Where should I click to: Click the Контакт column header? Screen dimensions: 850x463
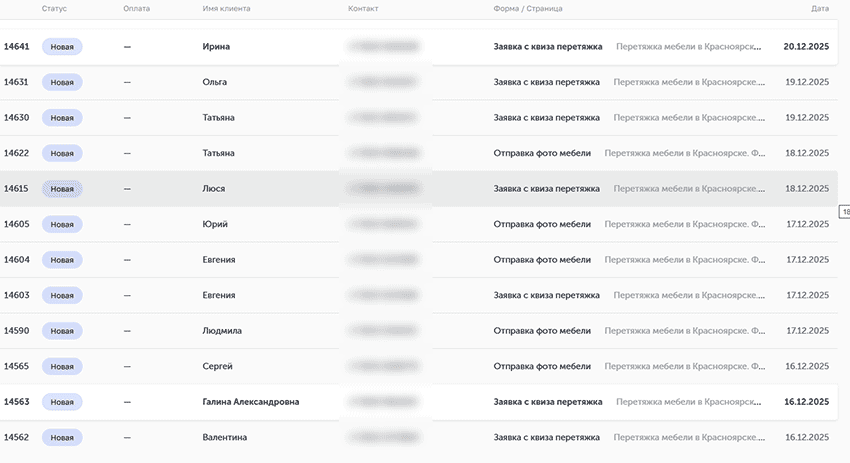click(x=363, y=8)
